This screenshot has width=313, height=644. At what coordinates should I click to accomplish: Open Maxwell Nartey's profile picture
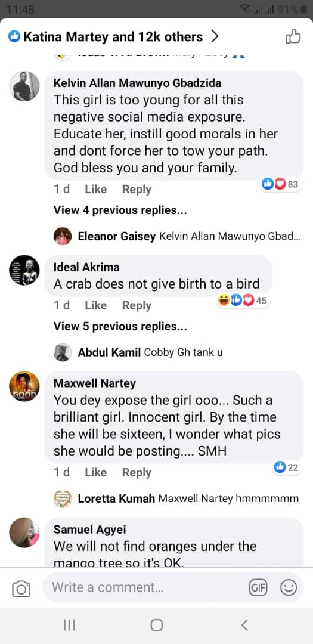coord(24,386)
